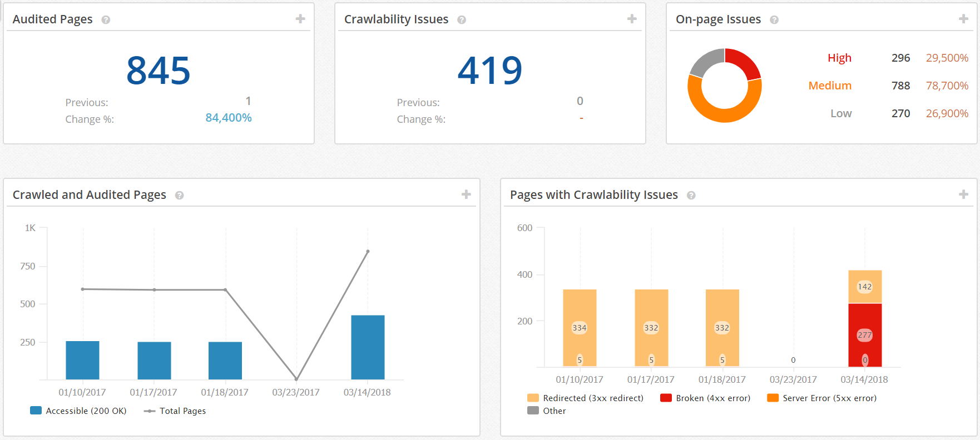Viewport: 980px width, 440px height.
Task: Toggle Total Pages legend series
Action: pyautogui.click(x=175, y=411)
